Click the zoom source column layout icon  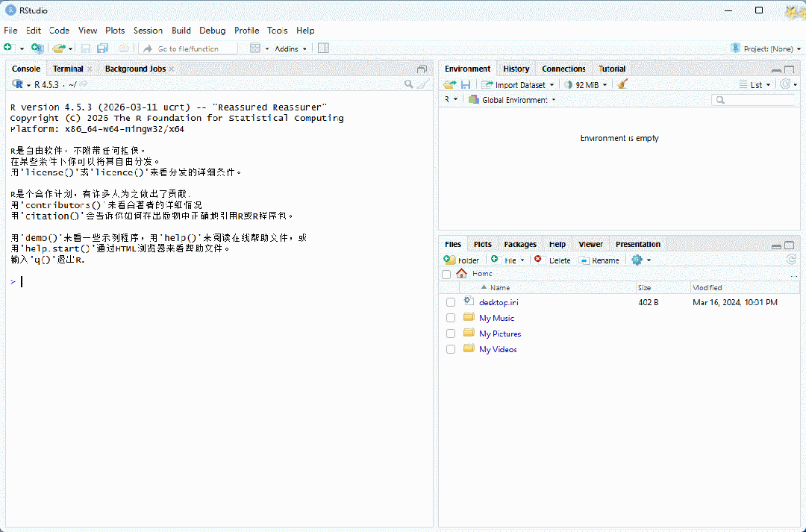click(323, 48)
